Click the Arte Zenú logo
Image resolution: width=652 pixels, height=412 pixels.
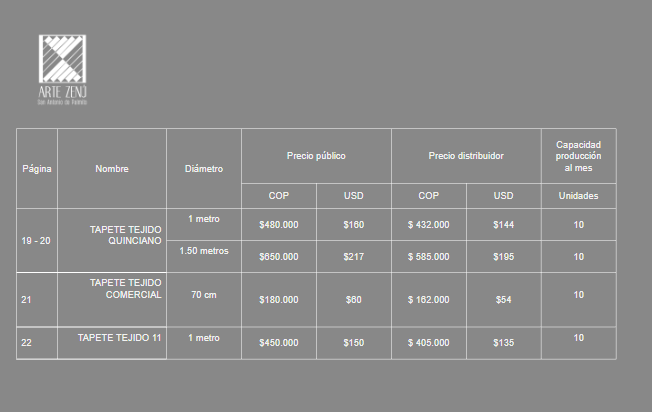[x=62, y=70]
